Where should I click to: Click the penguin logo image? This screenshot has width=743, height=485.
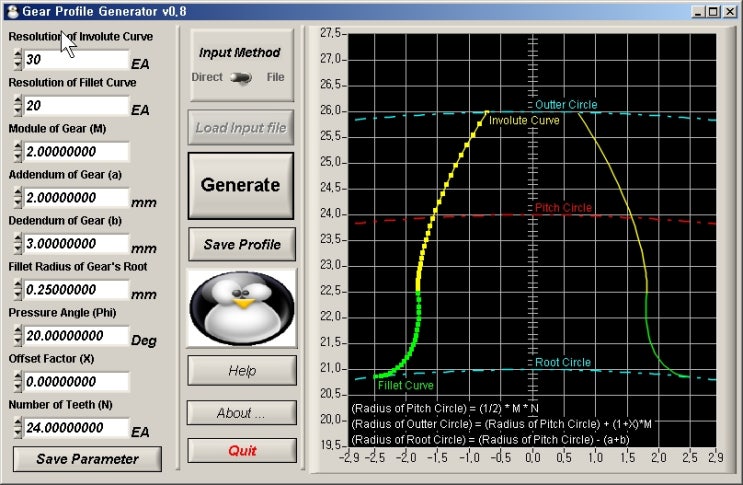[x=242, y=308]
